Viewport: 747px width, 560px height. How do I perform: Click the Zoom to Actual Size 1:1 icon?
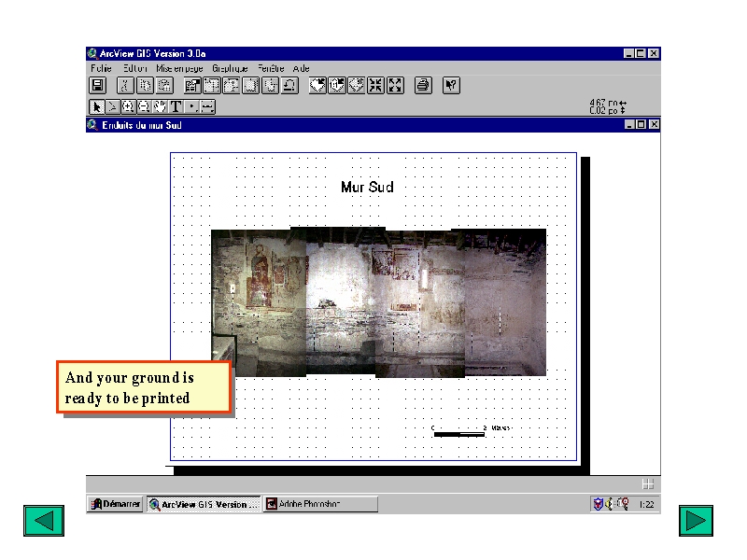(337, 86)
